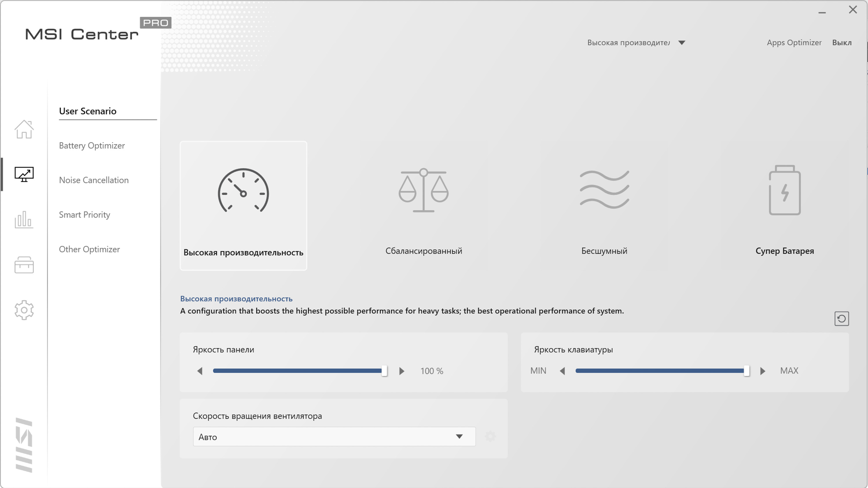Increase keyboard brightness with right arrow

(762, 371)
